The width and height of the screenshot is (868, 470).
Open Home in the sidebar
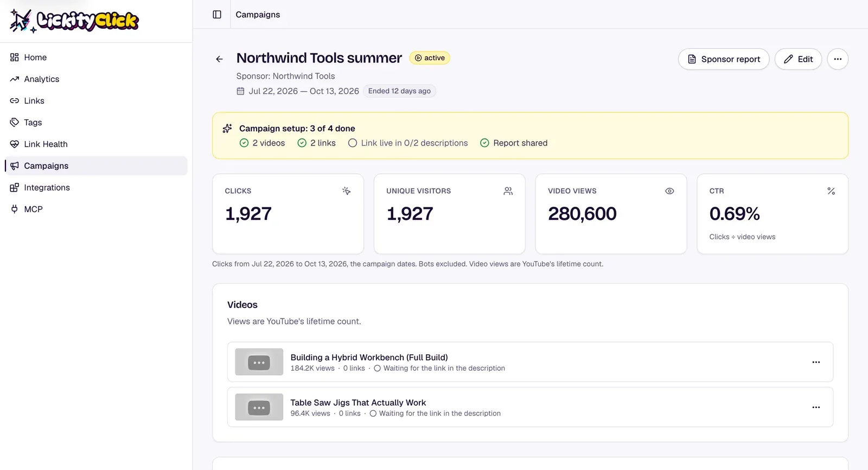pyautogui.click(x=96, y=58)
